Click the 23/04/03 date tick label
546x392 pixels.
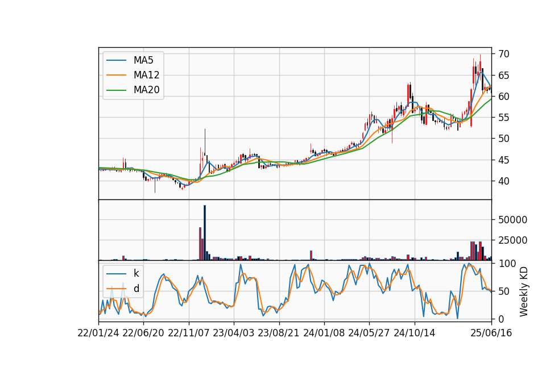[234, 333]
